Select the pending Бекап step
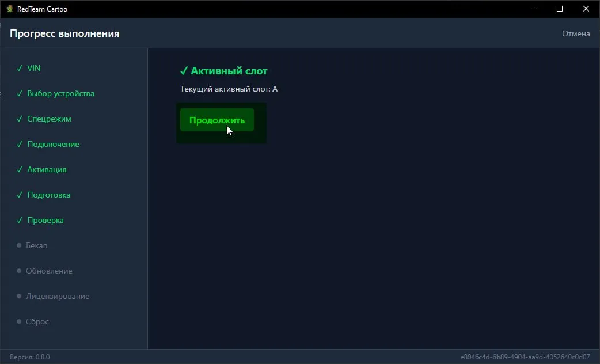Image resolution: width=600 pixels, height=364 pixels. click(37, 245)
